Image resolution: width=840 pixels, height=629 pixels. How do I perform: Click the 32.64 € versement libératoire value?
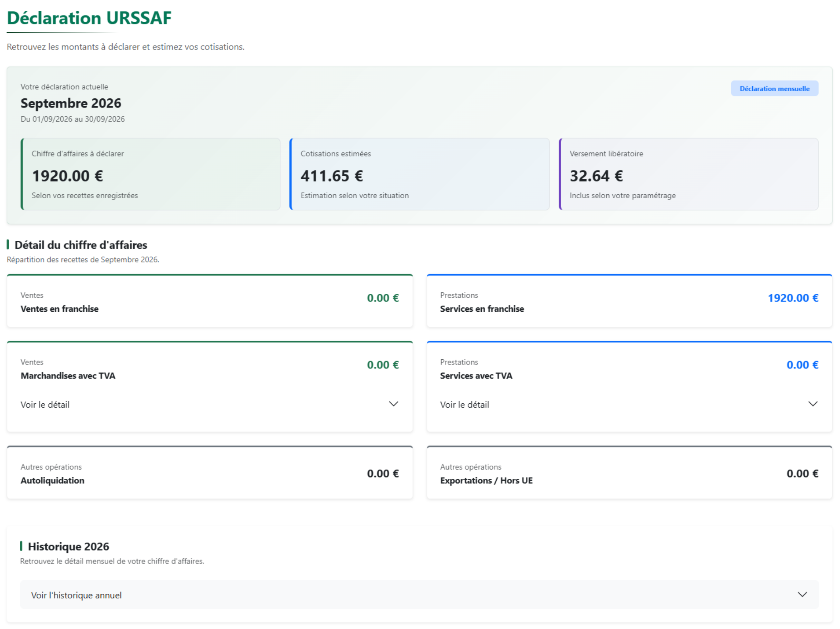click(596, 176)
